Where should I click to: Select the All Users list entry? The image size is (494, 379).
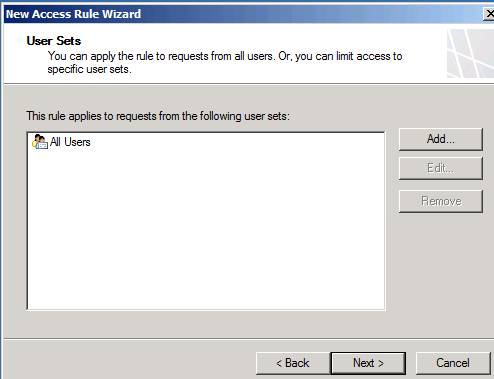61,142
